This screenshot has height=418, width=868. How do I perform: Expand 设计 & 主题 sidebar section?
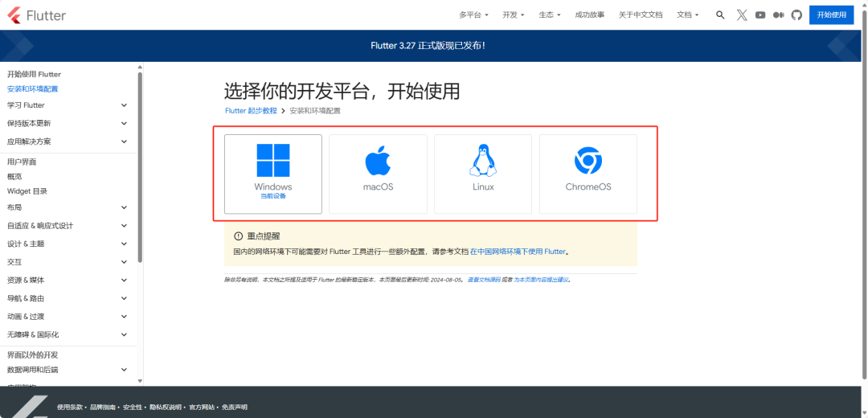(68, 244)
